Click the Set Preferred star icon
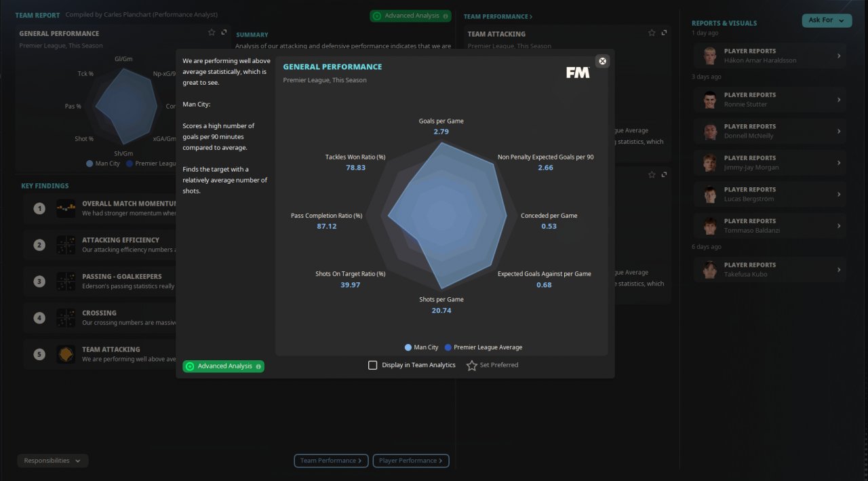Screen dimensions: 868x481 click(472, 365)
